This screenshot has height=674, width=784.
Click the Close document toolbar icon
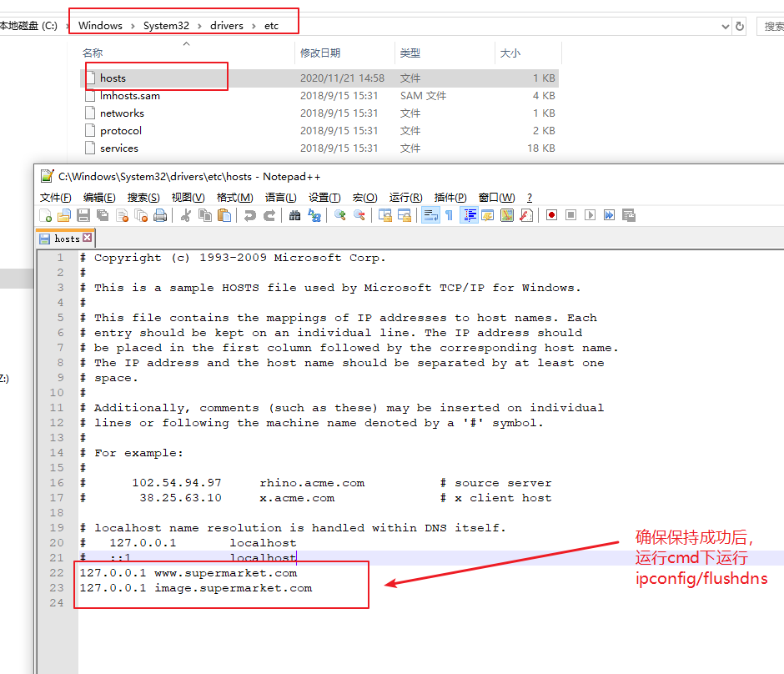122,215
